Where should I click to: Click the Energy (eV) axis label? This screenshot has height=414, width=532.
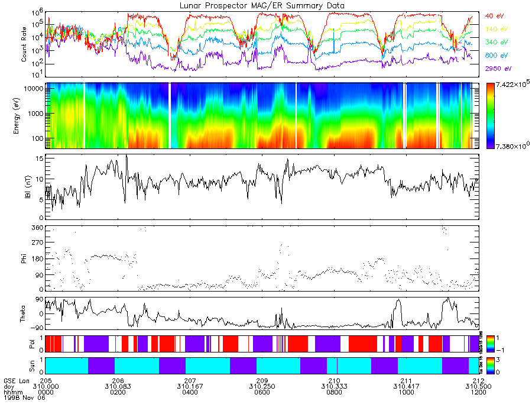pyautogui.click(x=17, y=116)
